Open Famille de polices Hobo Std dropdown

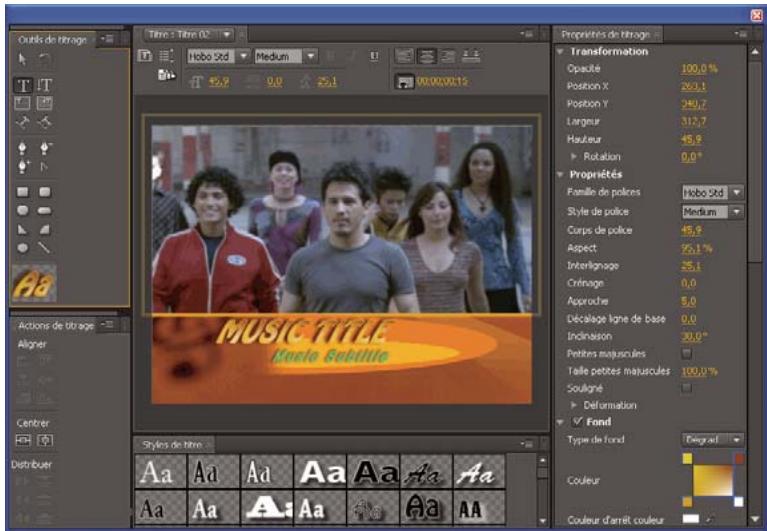click(713, 193)
